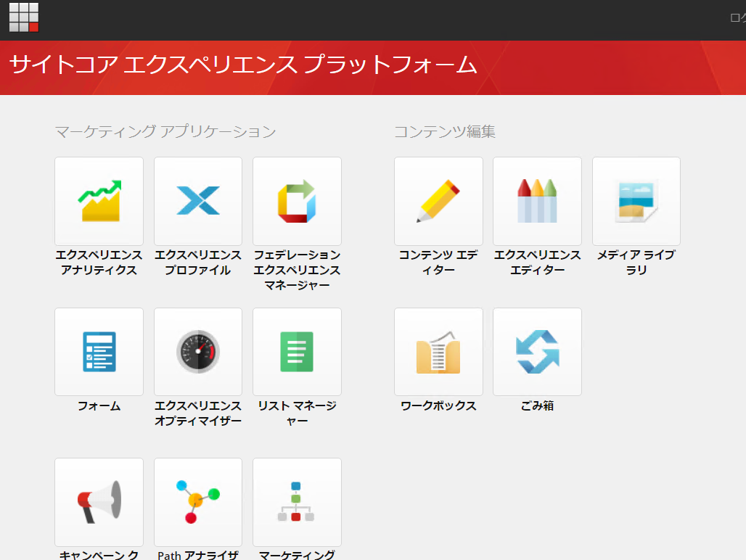The image size is (746, 560).
Task: Click コンテンツ編集 section heading
Action: click(x=445, y=132)
